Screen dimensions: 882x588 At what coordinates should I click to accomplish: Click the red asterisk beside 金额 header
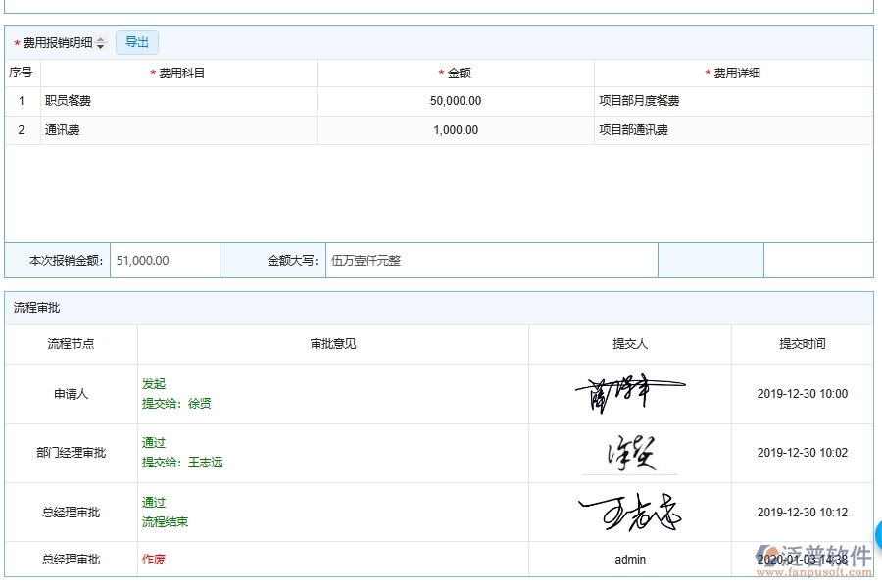click(x=441, y=73)
